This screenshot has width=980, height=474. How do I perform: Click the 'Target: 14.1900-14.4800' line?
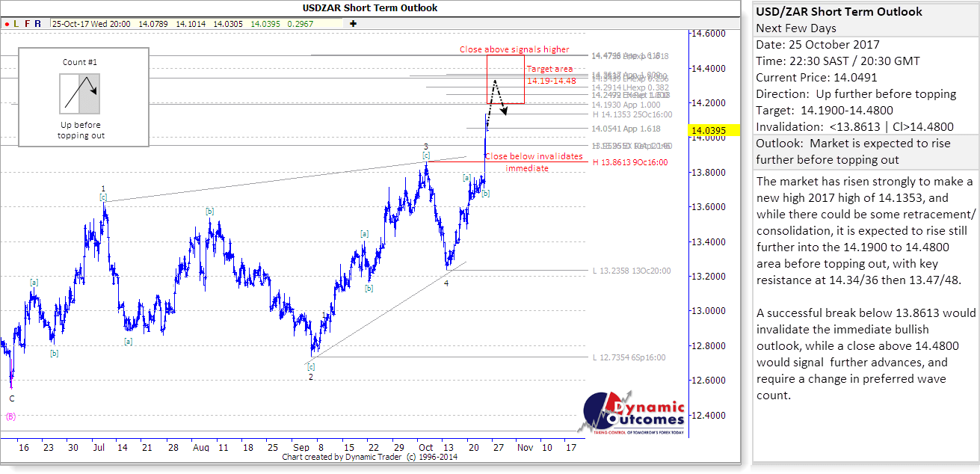point(825,110)
